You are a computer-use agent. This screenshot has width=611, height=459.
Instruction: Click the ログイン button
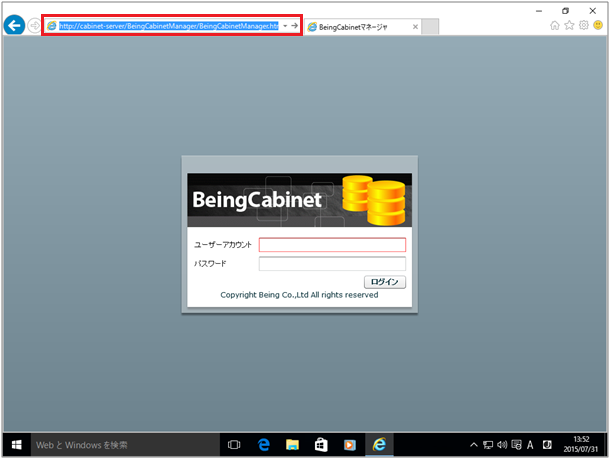click(x=385, y=282)
